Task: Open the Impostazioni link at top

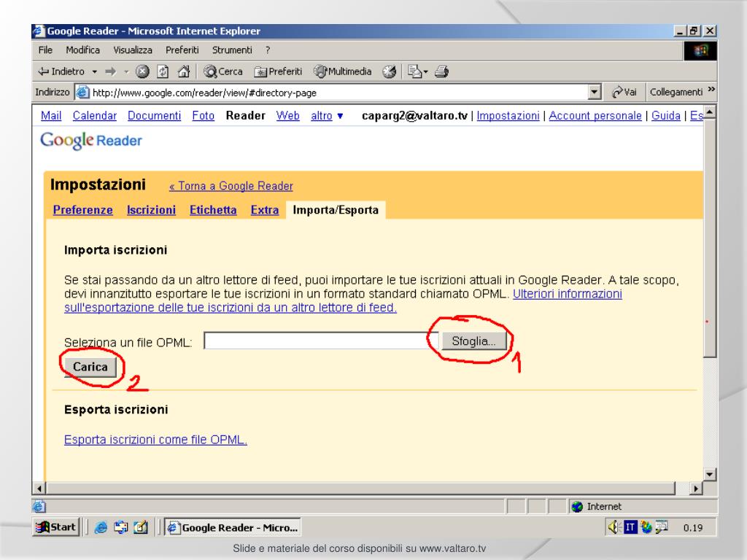Action: point(508,116)
